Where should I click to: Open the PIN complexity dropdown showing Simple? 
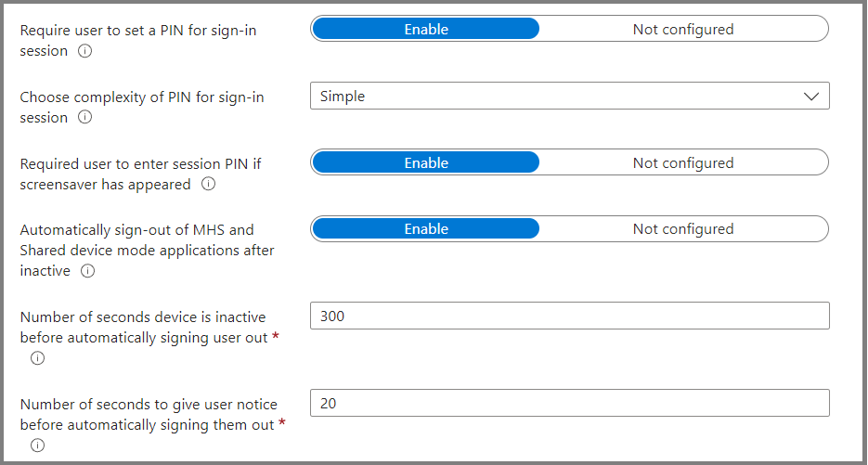click(x=570, y=96)
